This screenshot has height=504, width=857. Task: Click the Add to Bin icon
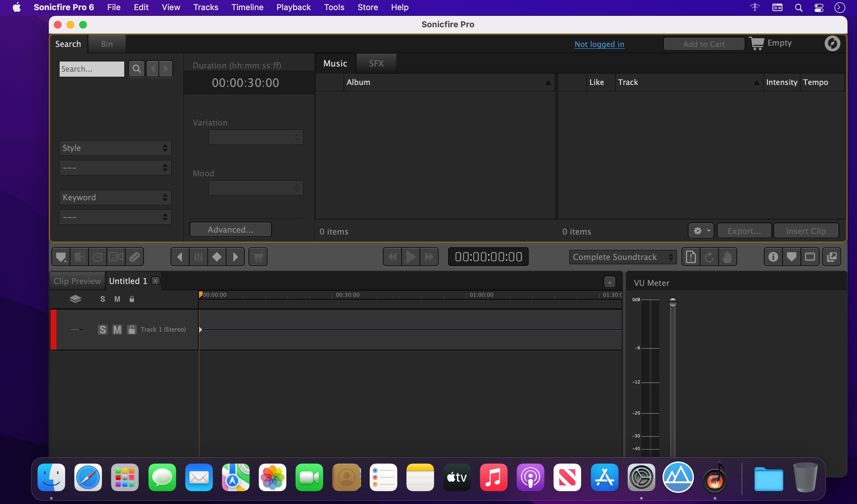pyautogui.click(x=60, y=256)
